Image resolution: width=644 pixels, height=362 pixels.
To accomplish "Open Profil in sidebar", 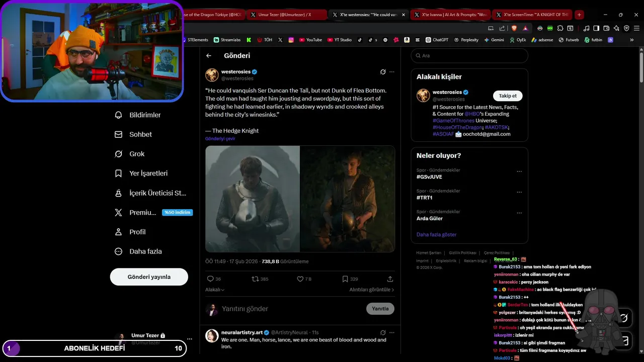I will [x=130, y=232].
